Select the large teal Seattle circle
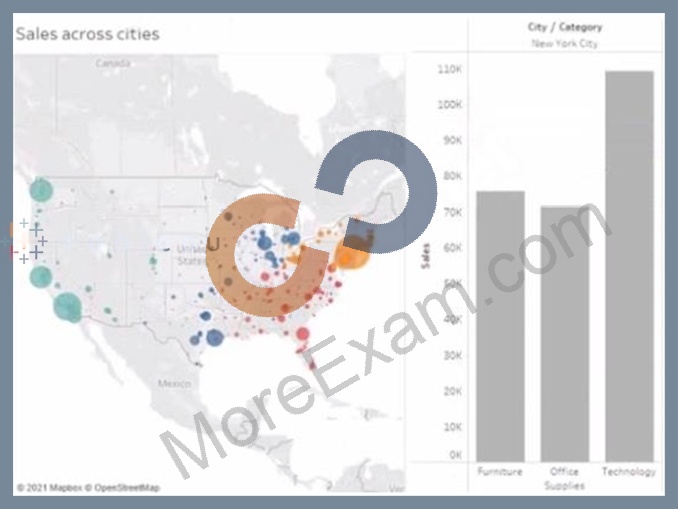678x509 pixels. (41, 190)
